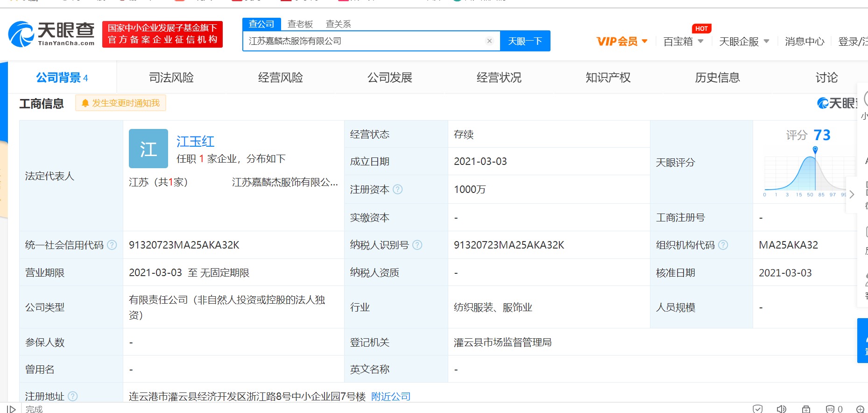Click unified social credit code help icon
The height and width of the screenshot is (413, 868).
click(x=112, y=245)
